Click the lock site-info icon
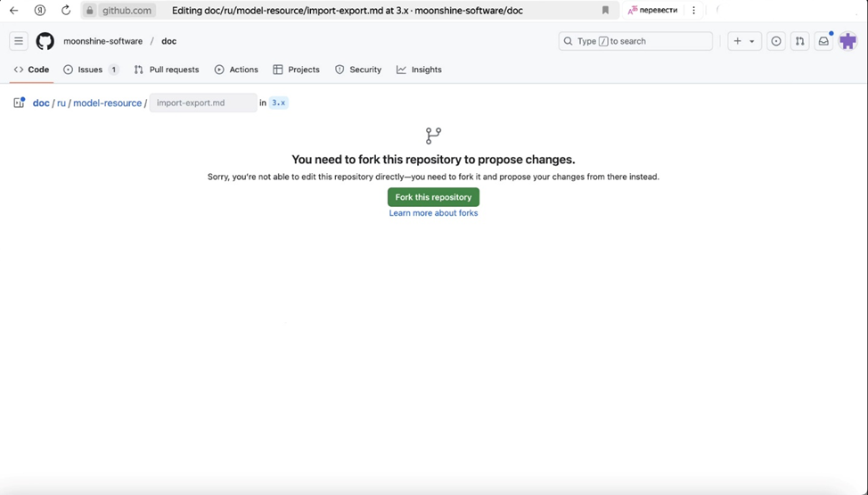Viewport: 868px width, 495px height. [x=90, y=10]
